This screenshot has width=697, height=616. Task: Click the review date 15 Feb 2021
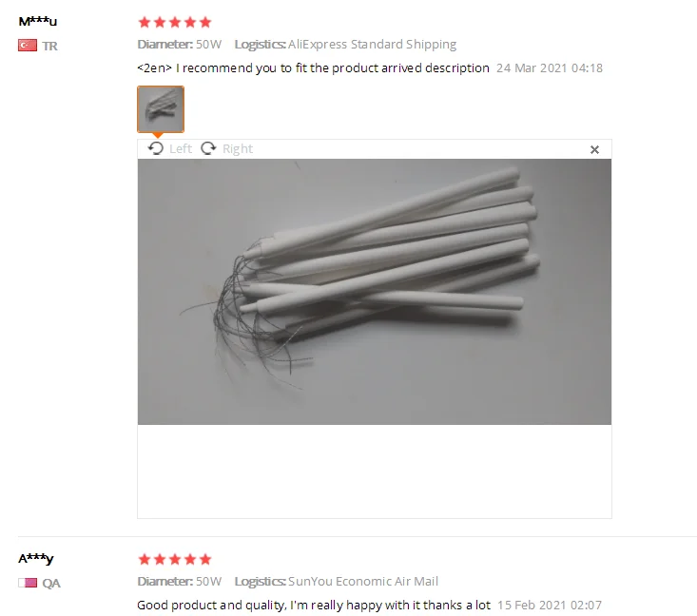pyautogui.click(x=550, y=606)
